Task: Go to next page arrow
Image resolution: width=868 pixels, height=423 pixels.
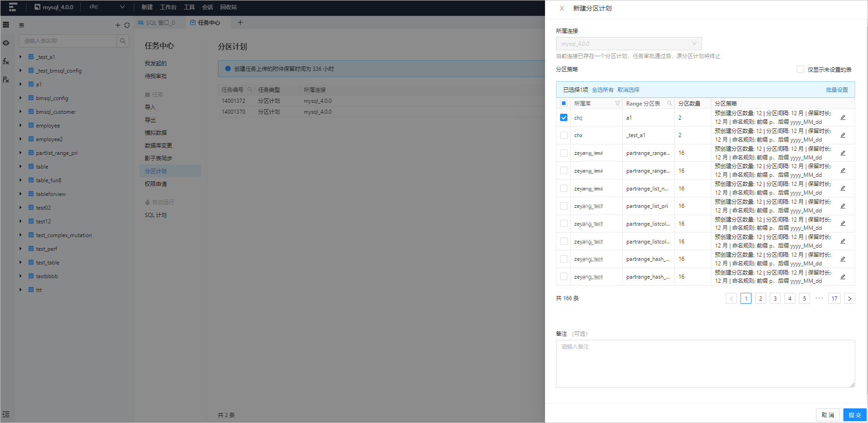Action: pos(850,299)
